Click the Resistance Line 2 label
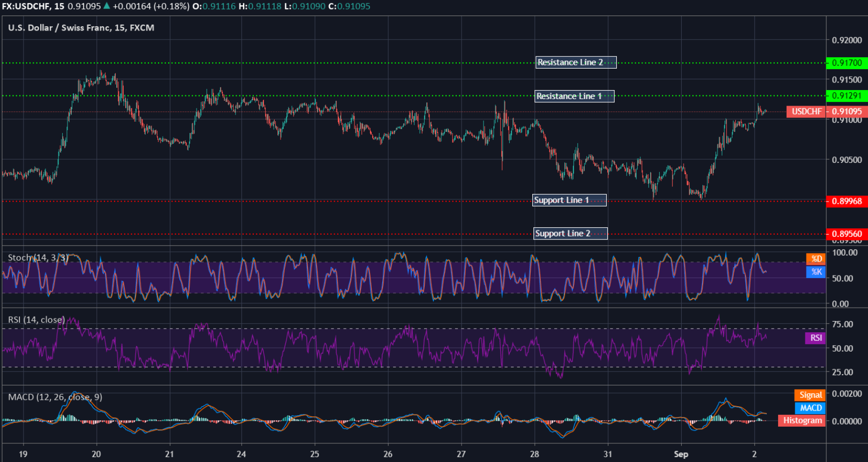 coord(576,63)
